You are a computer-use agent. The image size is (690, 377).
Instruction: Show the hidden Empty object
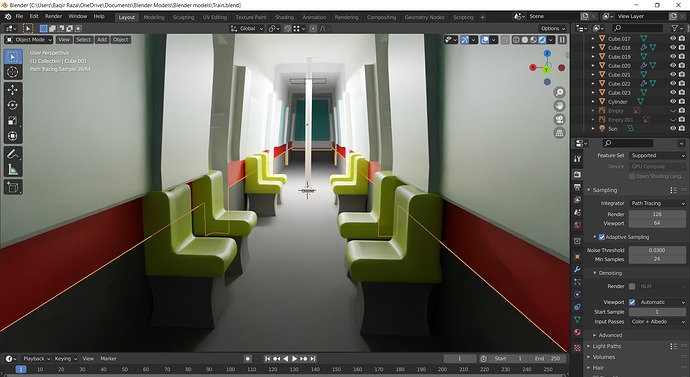[672, 111]
